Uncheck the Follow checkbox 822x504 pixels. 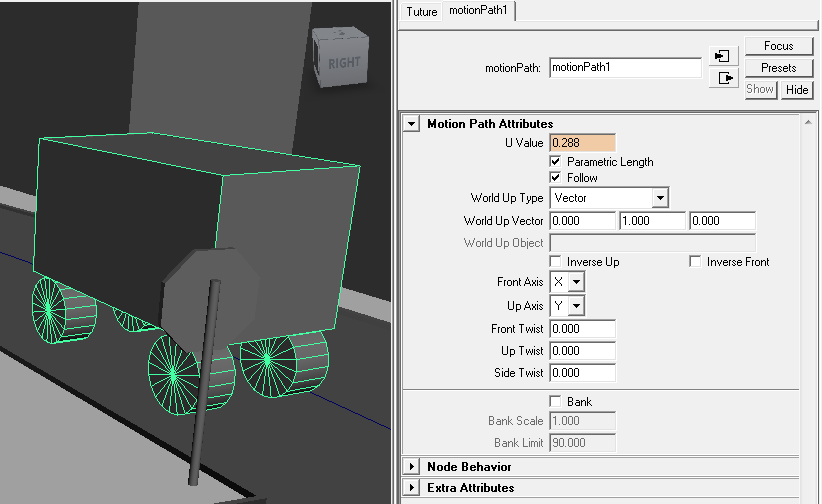click(556, 178)
